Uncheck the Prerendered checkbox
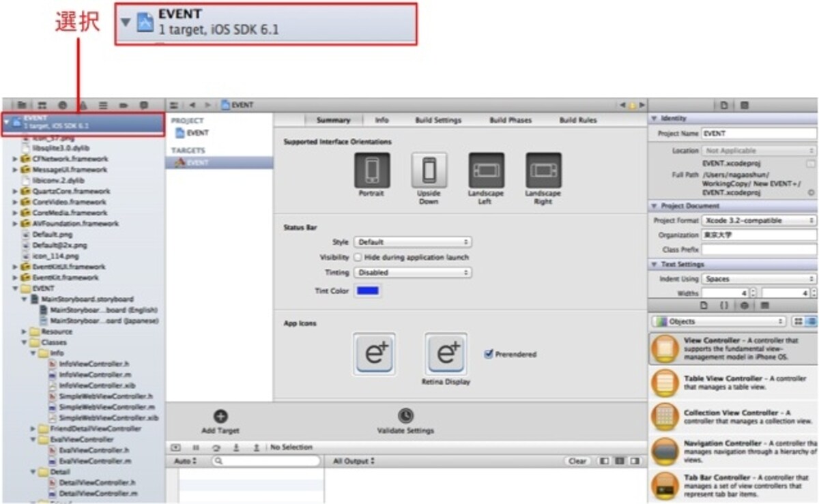 click(x=488, y=354)
